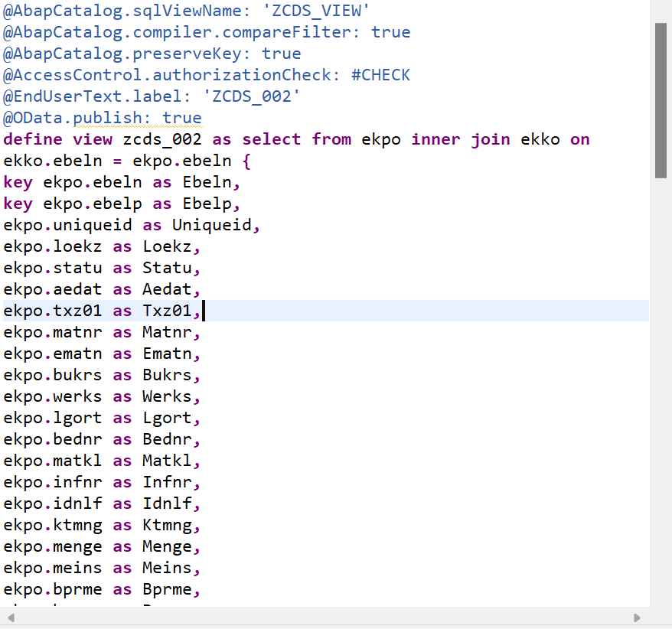Place cursor on the Loekz line
The width and height of the screenshot is (672, 629).
click(x=99, y=246)
